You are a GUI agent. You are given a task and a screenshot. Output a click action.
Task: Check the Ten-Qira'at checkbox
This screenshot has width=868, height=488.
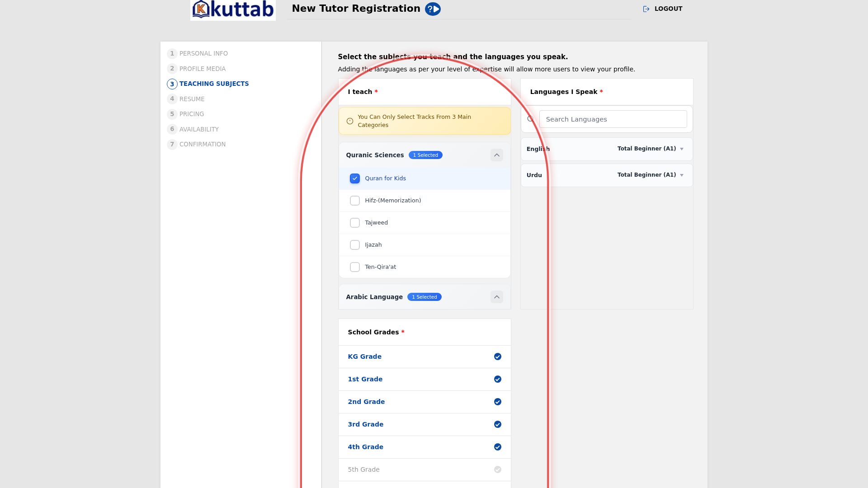[355, 267]
